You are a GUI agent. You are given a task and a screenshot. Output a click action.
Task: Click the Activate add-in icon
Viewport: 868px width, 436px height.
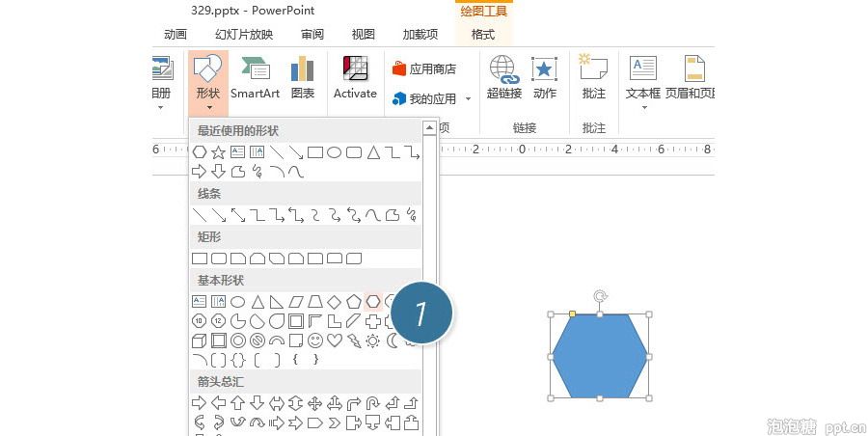point(355,77)
